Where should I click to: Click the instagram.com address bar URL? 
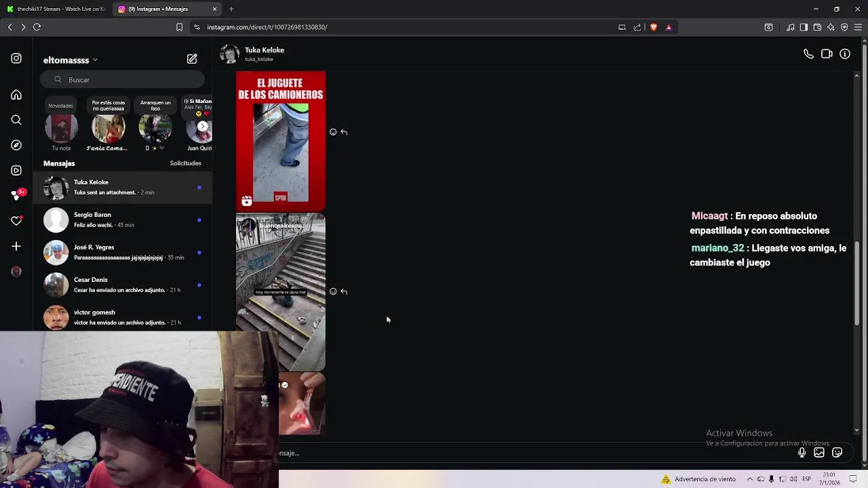[x=267, y=27]
